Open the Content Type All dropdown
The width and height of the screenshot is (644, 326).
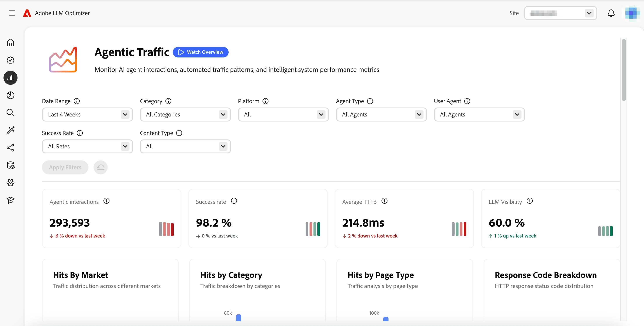(185, 147)
